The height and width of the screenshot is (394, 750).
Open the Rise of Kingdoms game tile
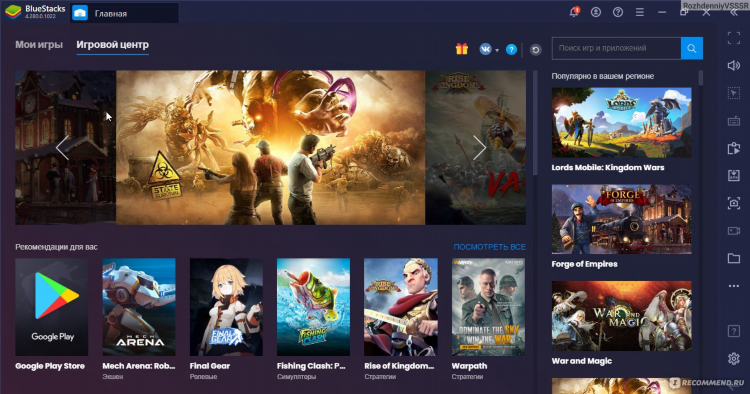pos(401,307)
